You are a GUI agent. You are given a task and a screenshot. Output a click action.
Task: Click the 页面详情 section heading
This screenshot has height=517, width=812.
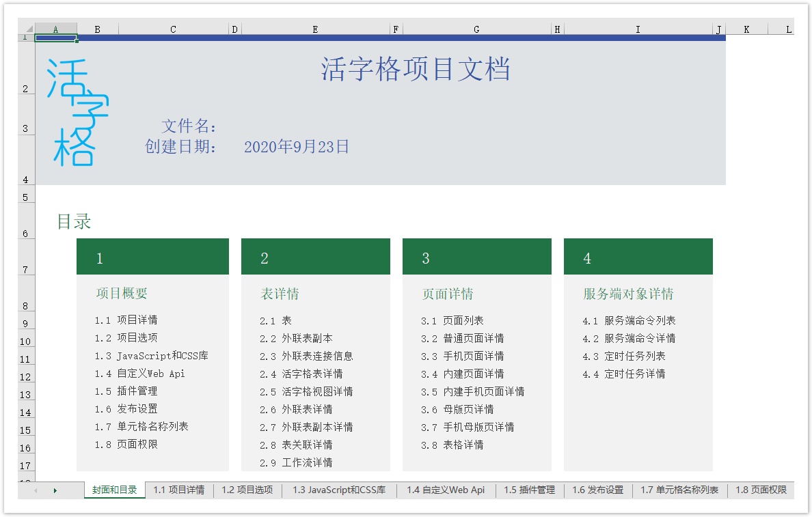pos(448,294)
